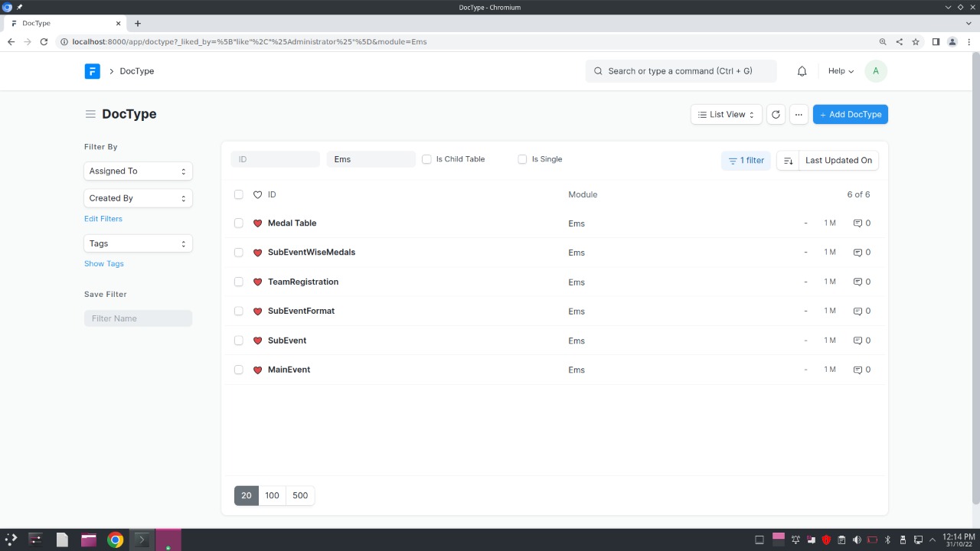Open the Created By dropdown

(x=138, y=198)
